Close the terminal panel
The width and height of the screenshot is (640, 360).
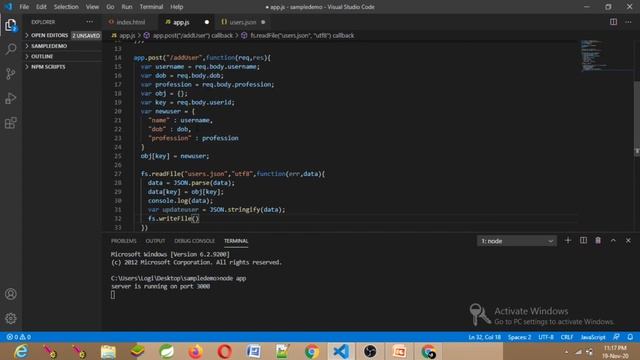tap(628, 241)
